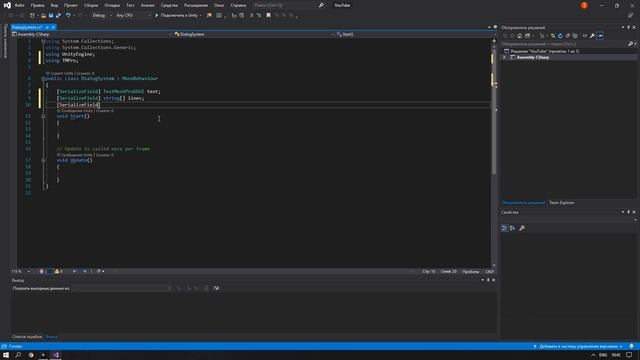Open the DialogSystem class navigation dropdown
This screenshot has height=360, width=640.
[253, 34]
